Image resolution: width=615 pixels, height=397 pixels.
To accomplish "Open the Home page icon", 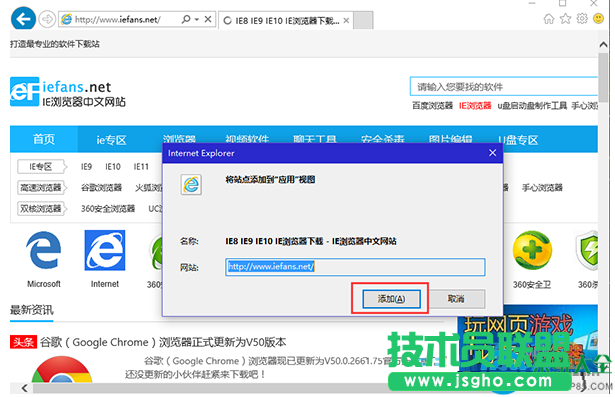I will tap(549, 18).
